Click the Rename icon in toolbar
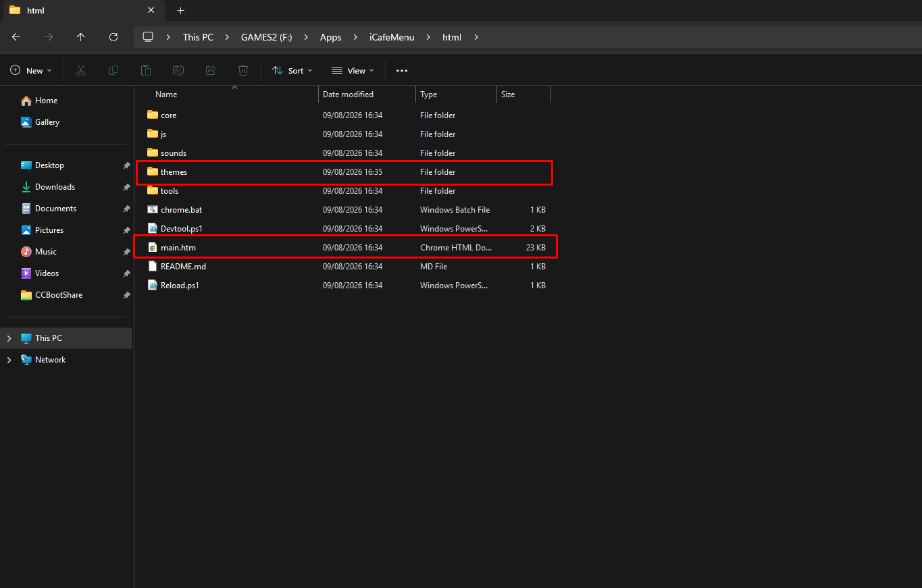This screenshot has height=588, width=922. coord(178,70)
